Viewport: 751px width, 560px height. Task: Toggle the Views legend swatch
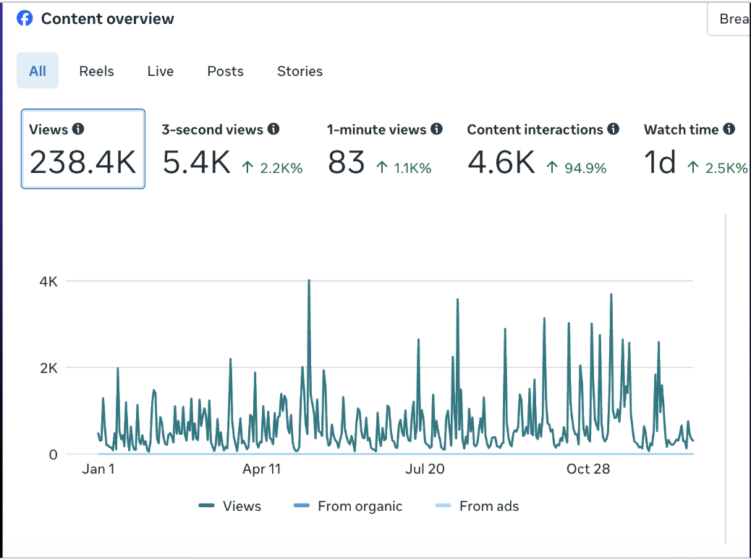206,506
